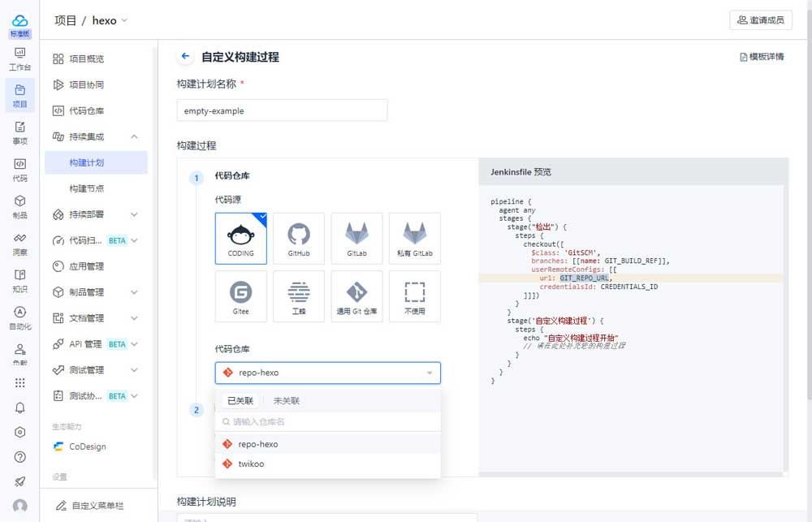Open 模板详情 template details link
812x522 pixels.
762,57
